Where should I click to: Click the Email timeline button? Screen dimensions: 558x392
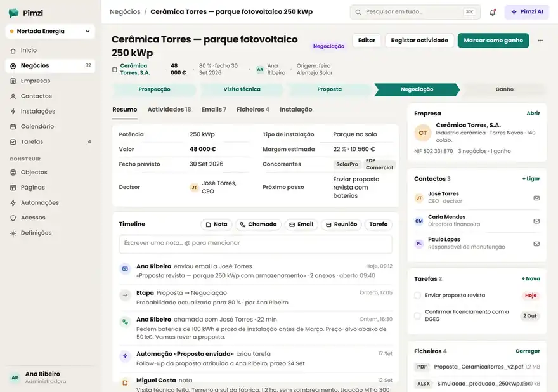(301, 225)
